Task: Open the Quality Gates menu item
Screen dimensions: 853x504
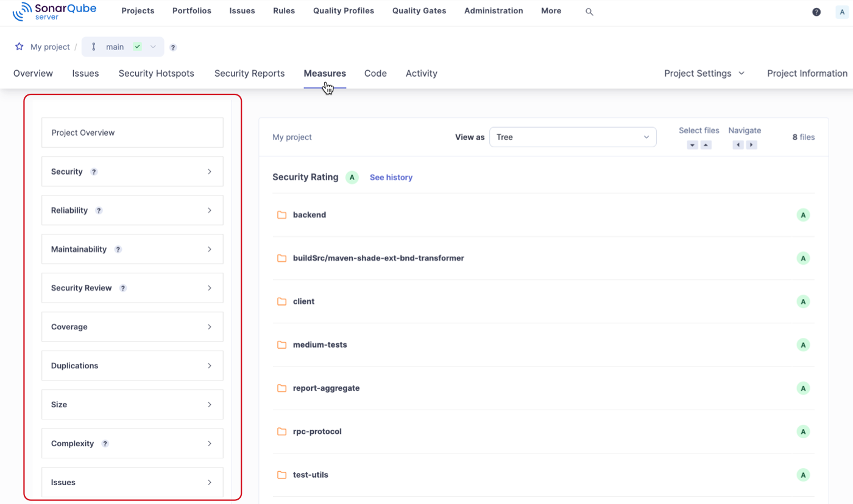Action: pyautogui.click(x=419, y=10)
